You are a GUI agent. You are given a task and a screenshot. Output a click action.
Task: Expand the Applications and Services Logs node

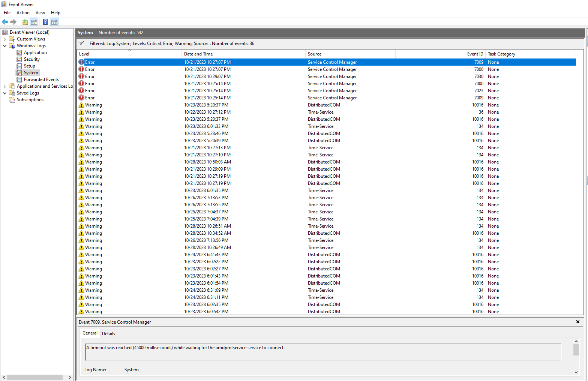pos(4,86)
